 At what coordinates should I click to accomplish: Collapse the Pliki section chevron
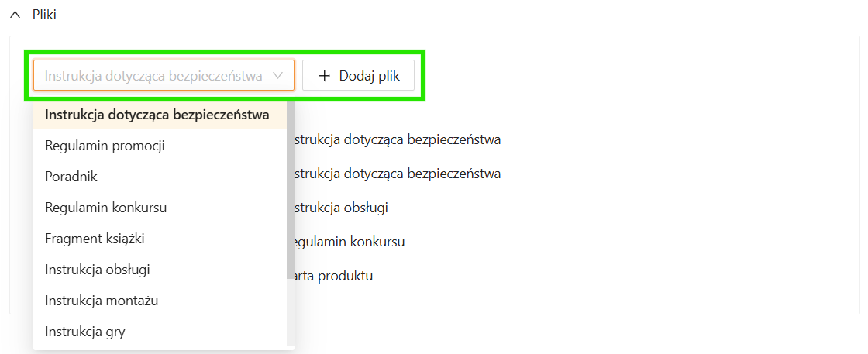pos(15,15)
